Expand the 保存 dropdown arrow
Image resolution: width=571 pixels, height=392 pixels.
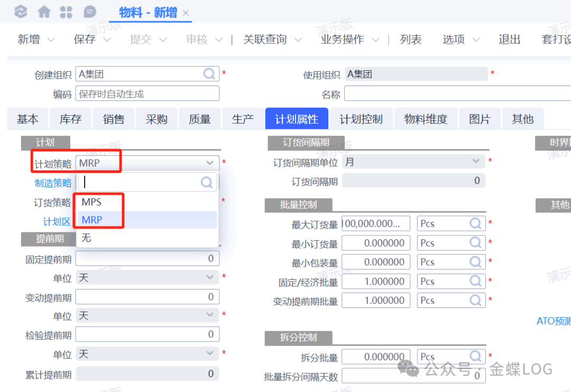[x=107, y=40]
